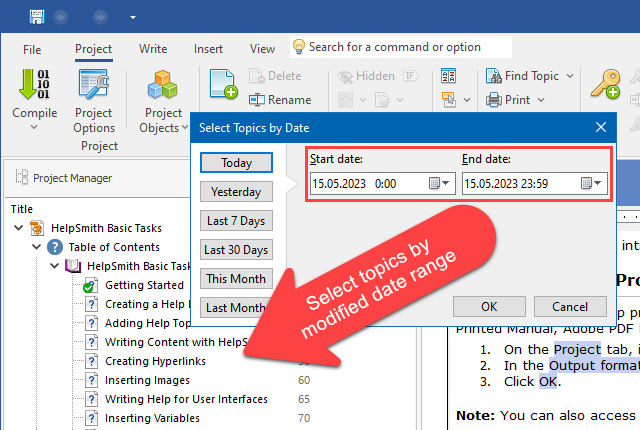
Task: Select the Creating Hyperlinks topic
Action: 156,361
